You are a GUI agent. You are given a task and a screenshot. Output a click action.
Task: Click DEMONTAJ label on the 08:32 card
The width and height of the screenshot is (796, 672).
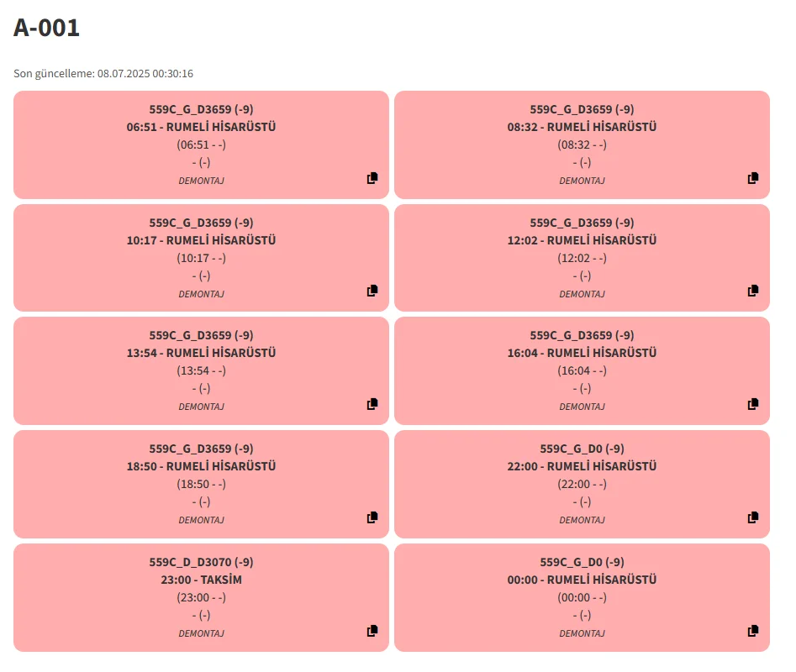pos(582,181)
